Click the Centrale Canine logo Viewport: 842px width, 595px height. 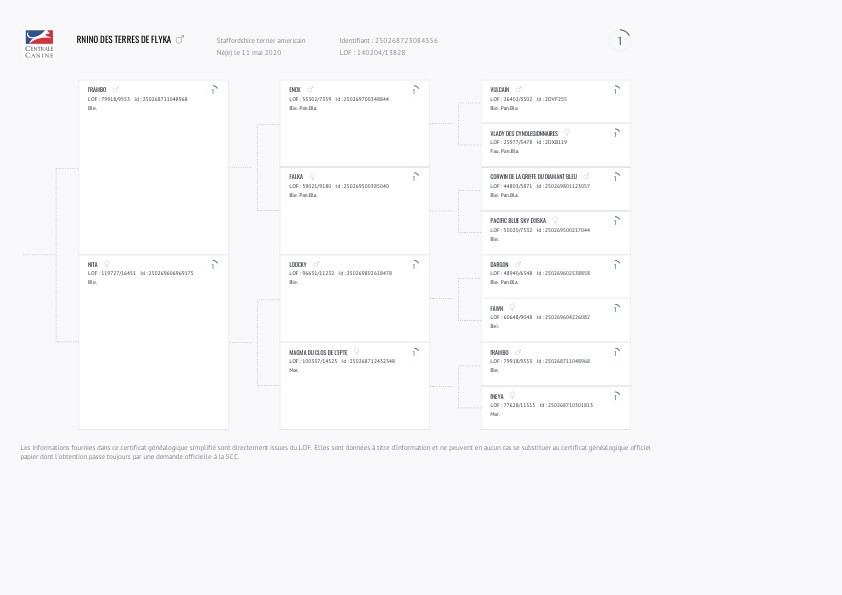(39, 43)
